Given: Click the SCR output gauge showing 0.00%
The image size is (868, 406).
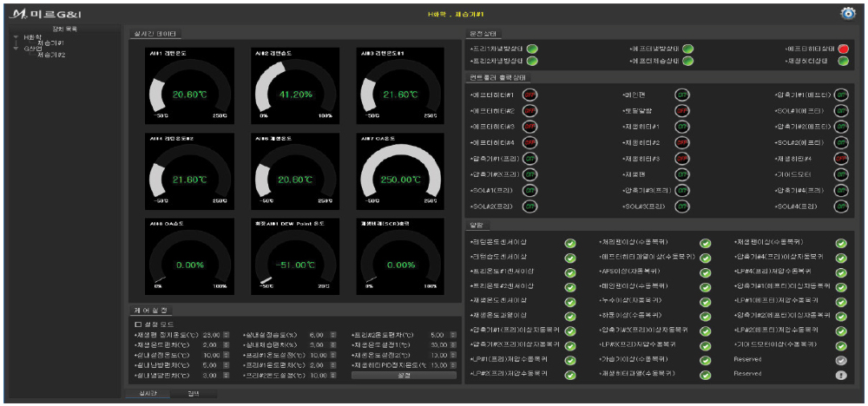Looking at the screenshot, I should [399, 257].
